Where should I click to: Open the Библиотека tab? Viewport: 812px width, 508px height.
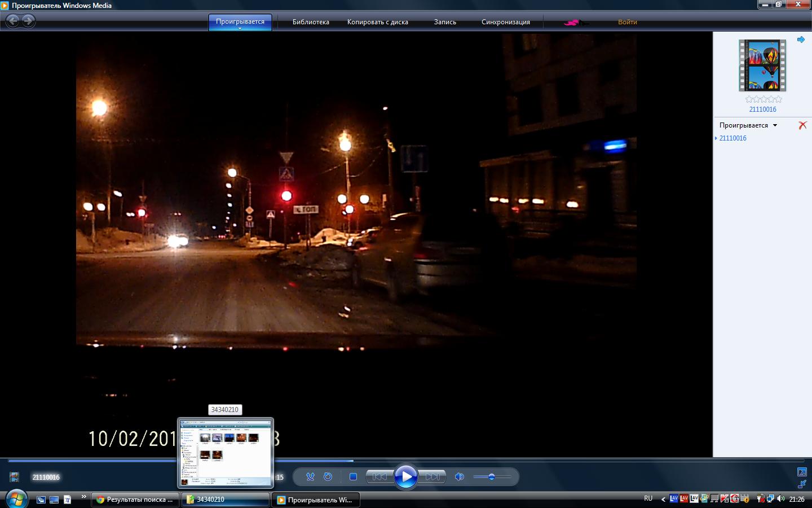pyautogui.click(x=311, y=22)
